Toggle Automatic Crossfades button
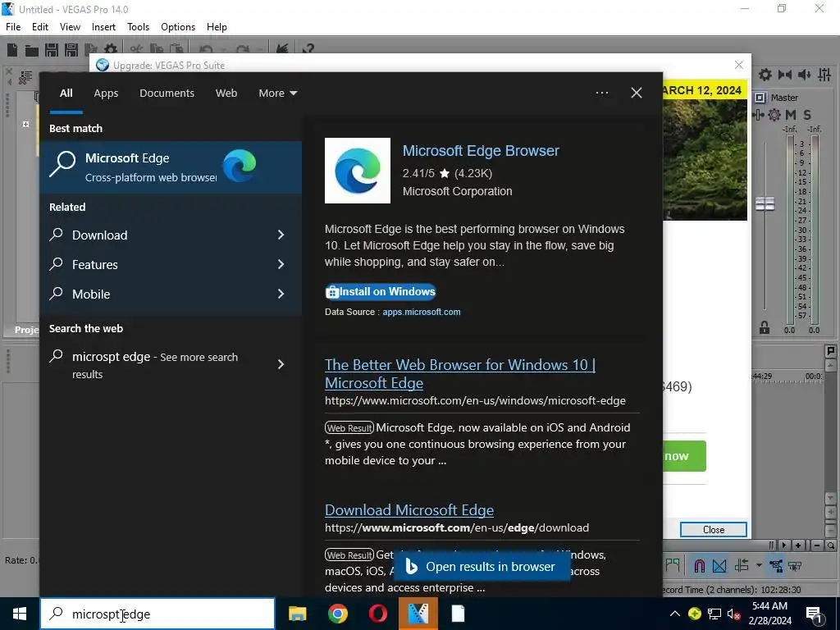The height and width of the screenshot is (630, 840). pyautogui.click(x=719, y=565)
